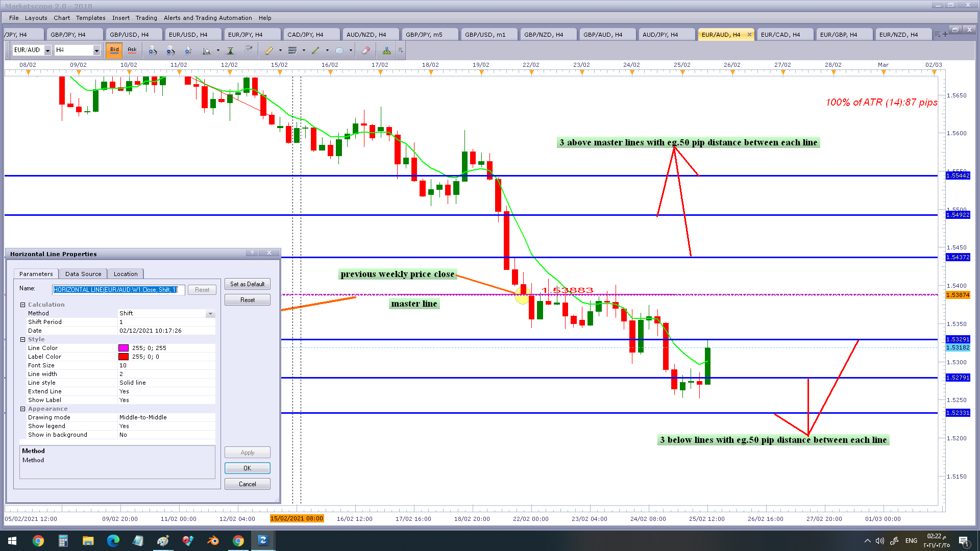This screenshot has height=551, width=980.
Task: Toggle the Ask price mode button
Action: [132, 50]
